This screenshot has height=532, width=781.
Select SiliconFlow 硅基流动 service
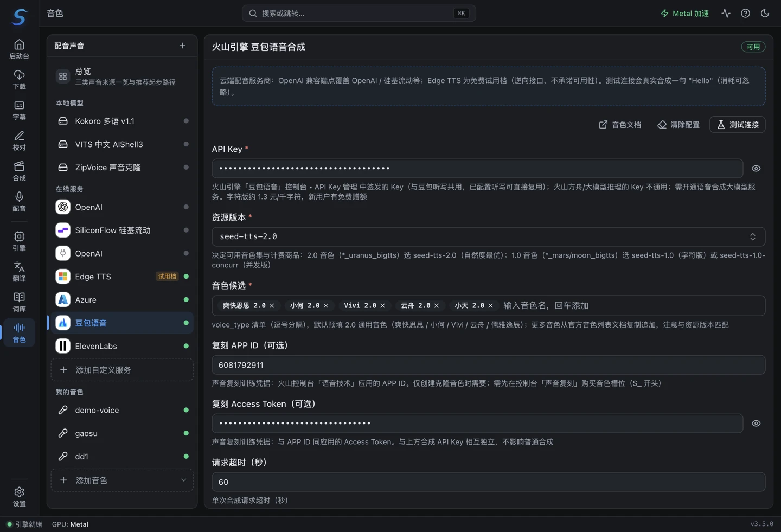pos(122,230)
